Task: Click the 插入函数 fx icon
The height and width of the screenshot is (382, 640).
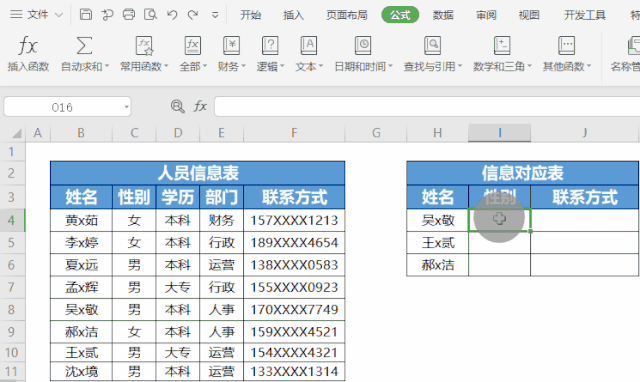Action: click(x=28, y=45)
